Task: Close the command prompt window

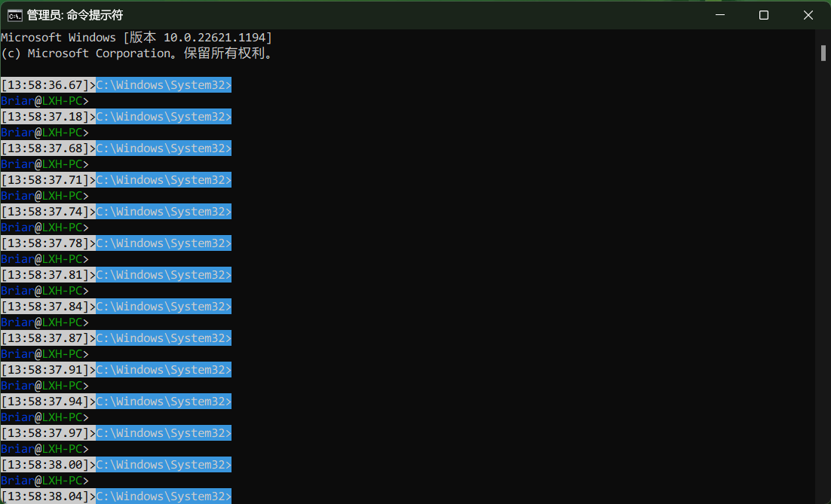Action: click(x=808, y=15)
